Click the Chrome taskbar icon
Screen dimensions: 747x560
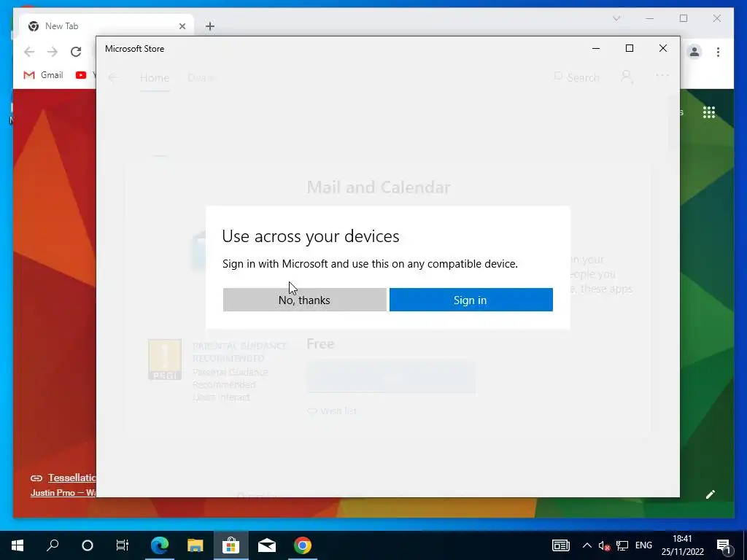click(x=303, y=545)
